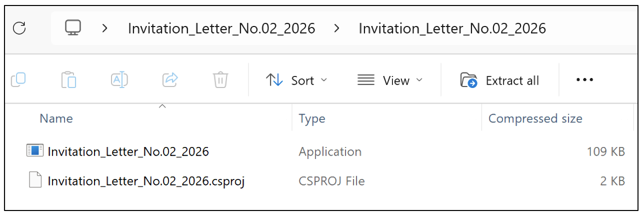Sort by the Compressed size column header
The image size is (644, 215).
[x=535, y=118]
